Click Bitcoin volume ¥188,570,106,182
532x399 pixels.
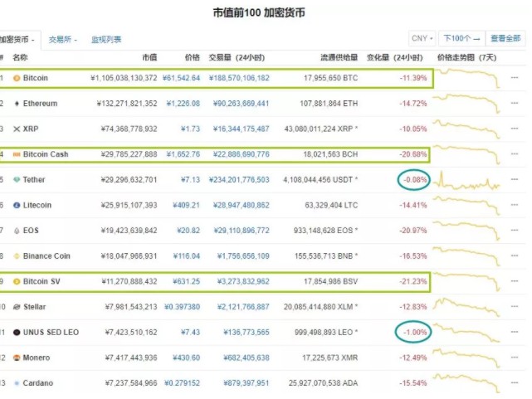[239, 78]
